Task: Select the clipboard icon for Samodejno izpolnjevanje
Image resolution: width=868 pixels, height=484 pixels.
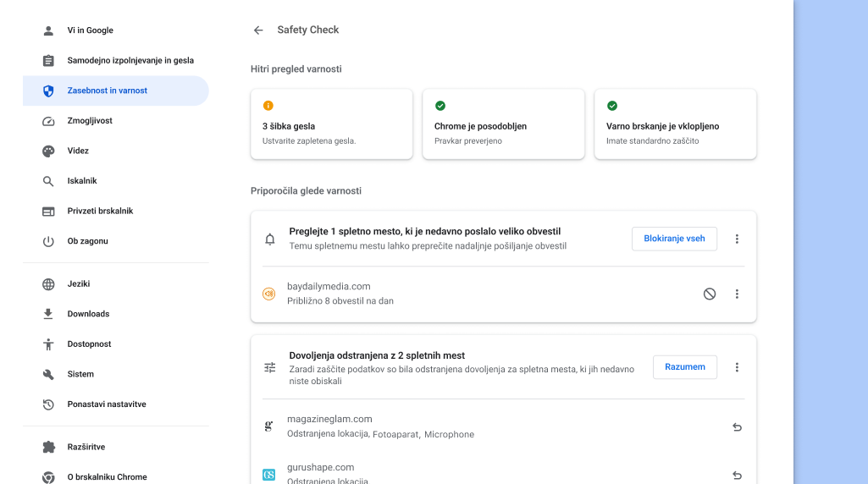Action: tap(48, 60)
